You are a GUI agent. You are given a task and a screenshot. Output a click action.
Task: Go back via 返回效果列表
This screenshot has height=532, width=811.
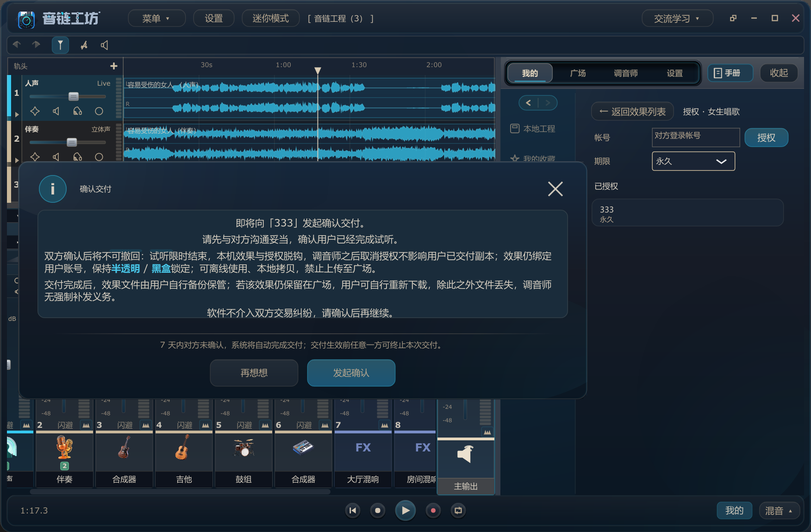632,112
